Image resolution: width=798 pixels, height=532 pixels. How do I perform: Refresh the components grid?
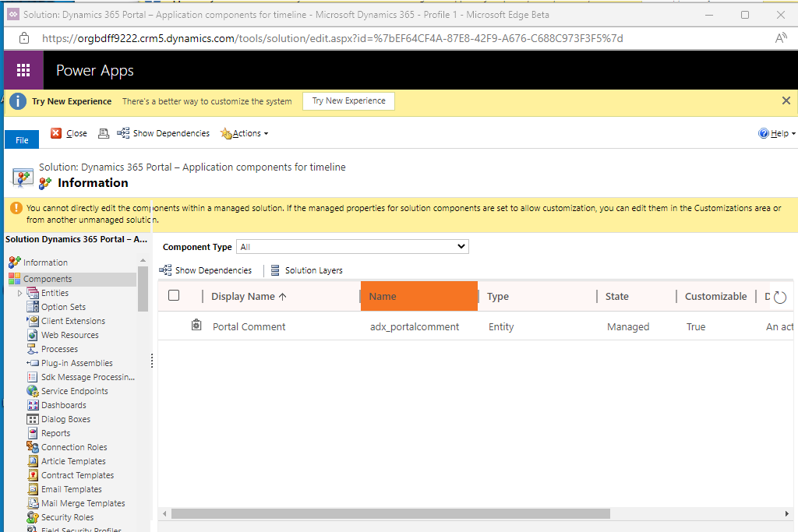(780, 297)
